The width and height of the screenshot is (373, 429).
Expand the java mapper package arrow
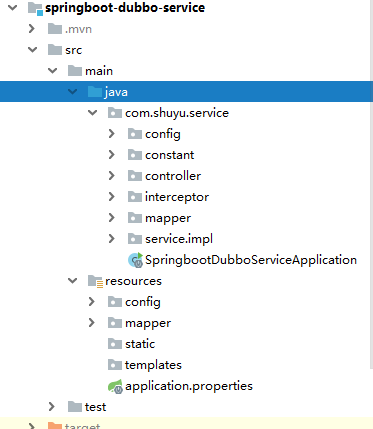point(112,218)
